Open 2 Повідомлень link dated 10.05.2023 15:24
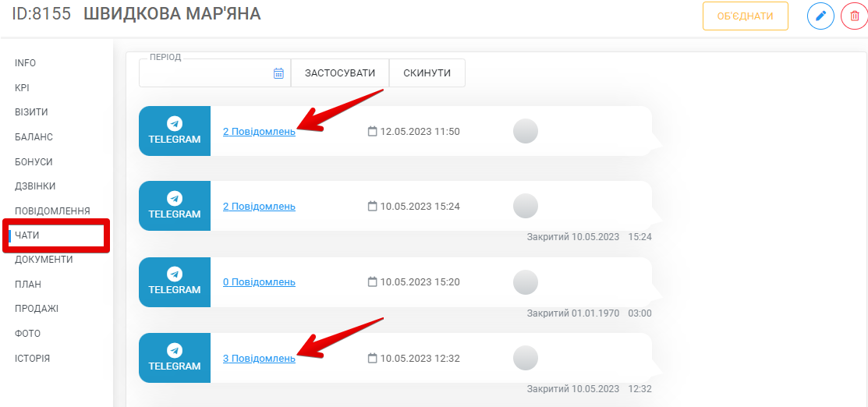This screenshot has width=868, height=407. 259,206
